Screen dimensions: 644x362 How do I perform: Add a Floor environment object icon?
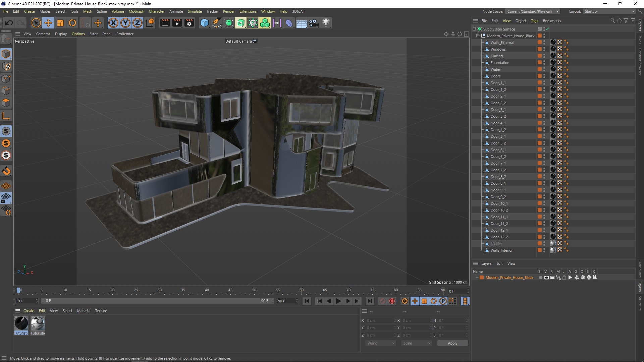click(302, 23)
